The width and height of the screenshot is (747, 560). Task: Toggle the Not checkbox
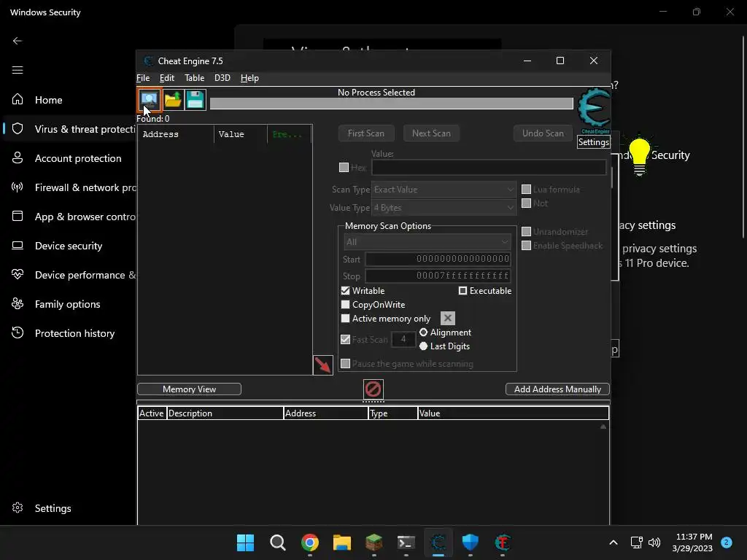526,203
